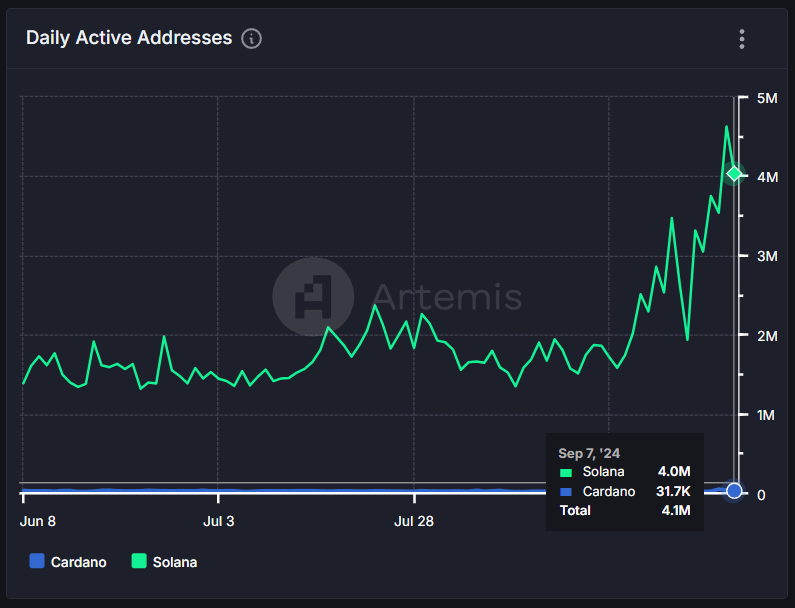Screen dimensions: 795x608
Task: Click the Jul 28 x-axis label
Action: coord(414,521)
